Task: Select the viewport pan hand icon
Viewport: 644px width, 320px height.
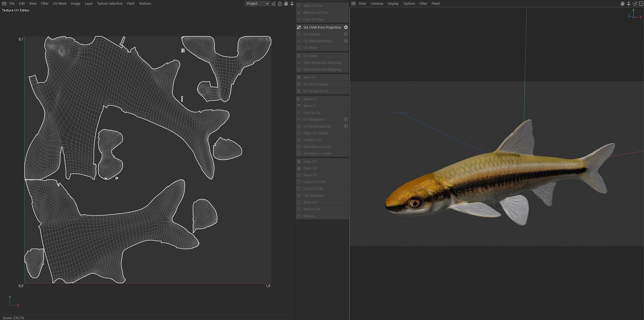Action: coord(622,3)
